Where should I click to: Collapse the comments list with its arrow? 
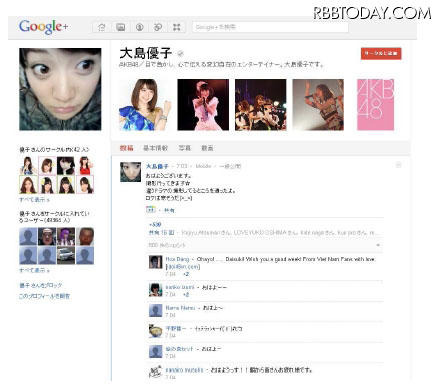point(378,245)
